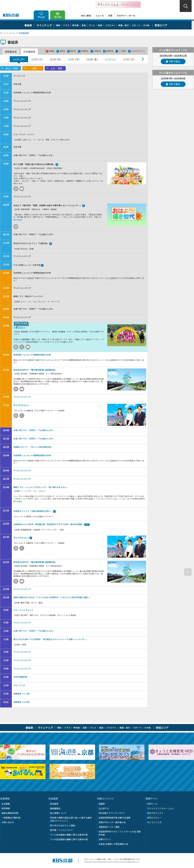Viewport: 194px width, 868px height.
Task: Open the カルチャー / ホール header link
Action: 126,16
